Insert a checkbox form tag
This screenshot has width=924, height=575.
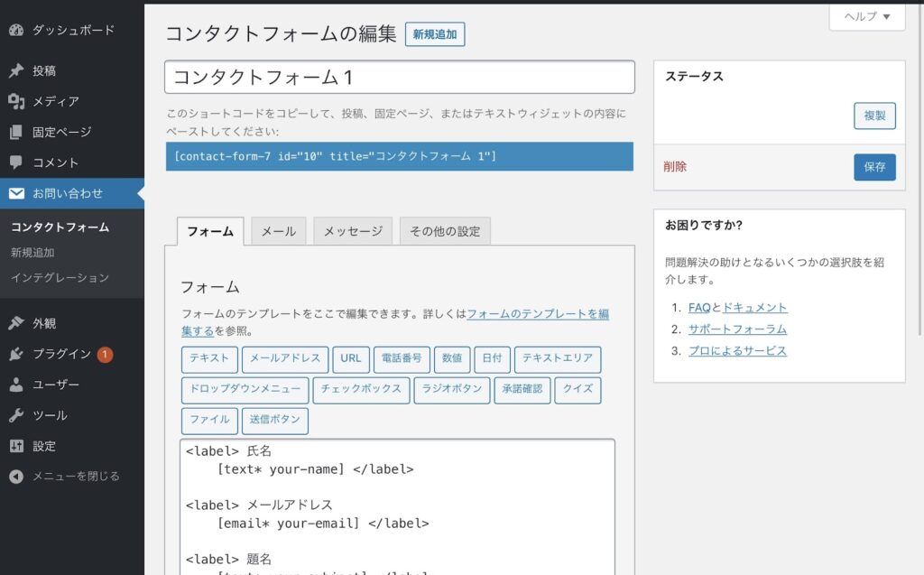pyautogui.click(x=361, y=390)
